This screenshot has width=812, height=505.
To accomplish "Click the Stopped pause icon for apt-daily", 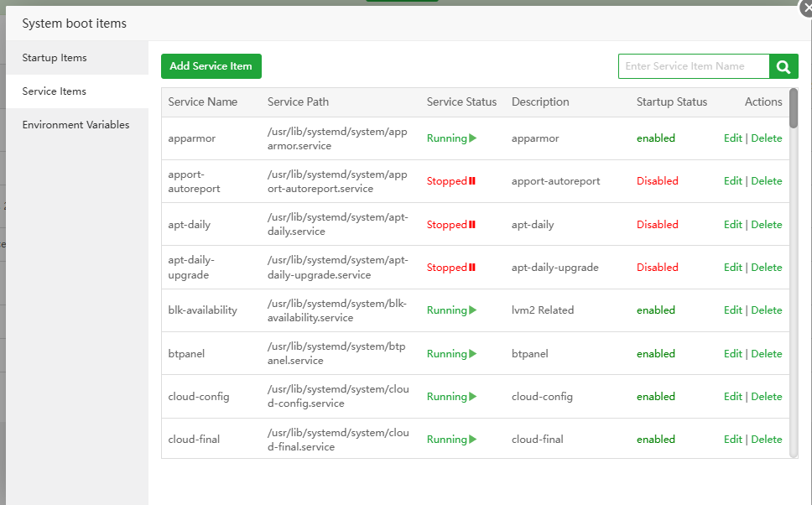I will tap(472, 225).
